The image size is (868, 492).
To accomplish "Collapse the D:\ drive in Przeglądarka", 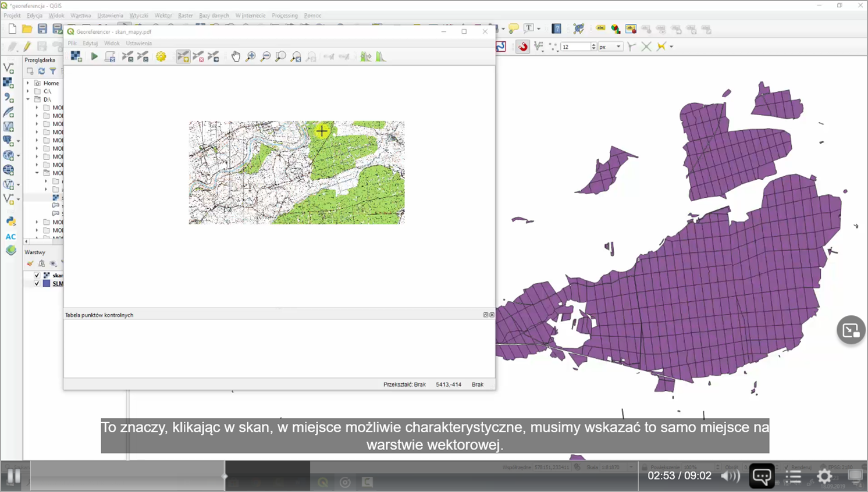I will click(28, 99).
